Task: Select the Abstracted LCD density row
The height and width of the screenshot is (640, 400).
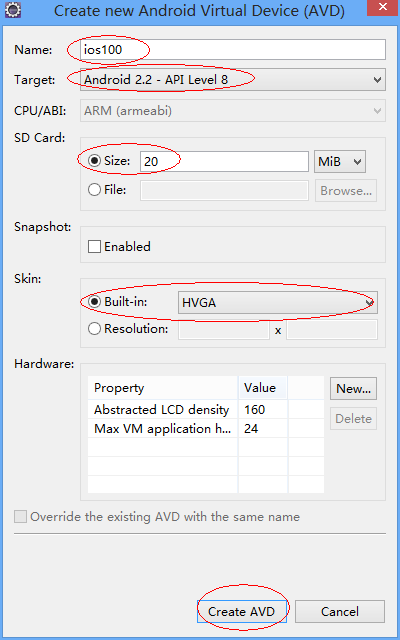Action: (x=206, y=409)
